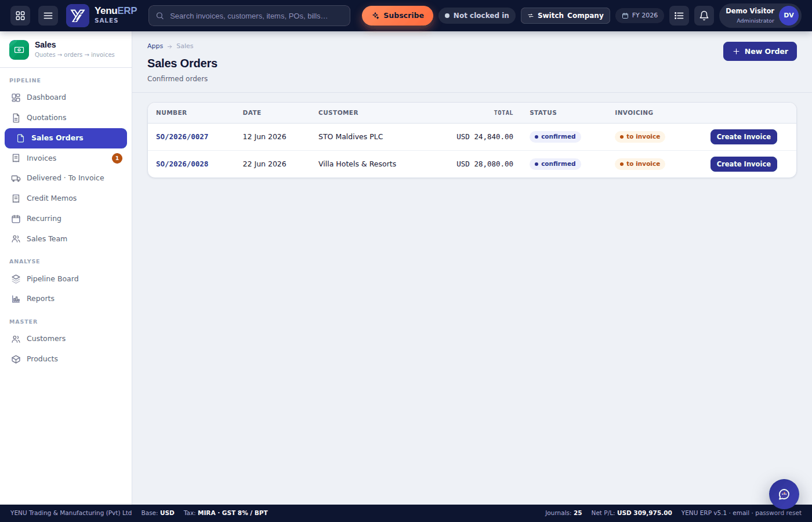Click the YenuERP logo icon
The width and height of the screenshot is (812, 522).
pyautogui.click(x=78, y=16)
